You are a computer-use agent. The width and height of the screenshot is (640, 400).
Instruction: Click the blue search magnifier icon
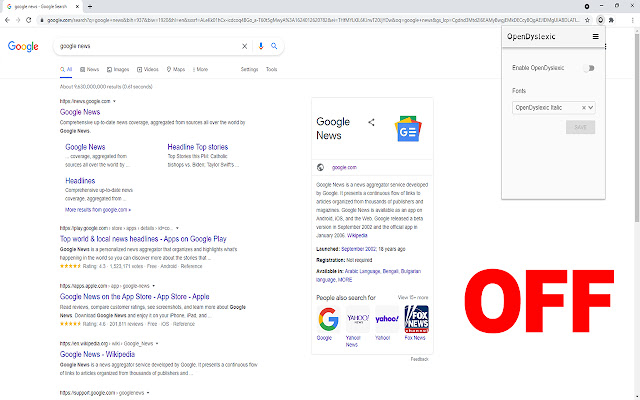(274, 46)
